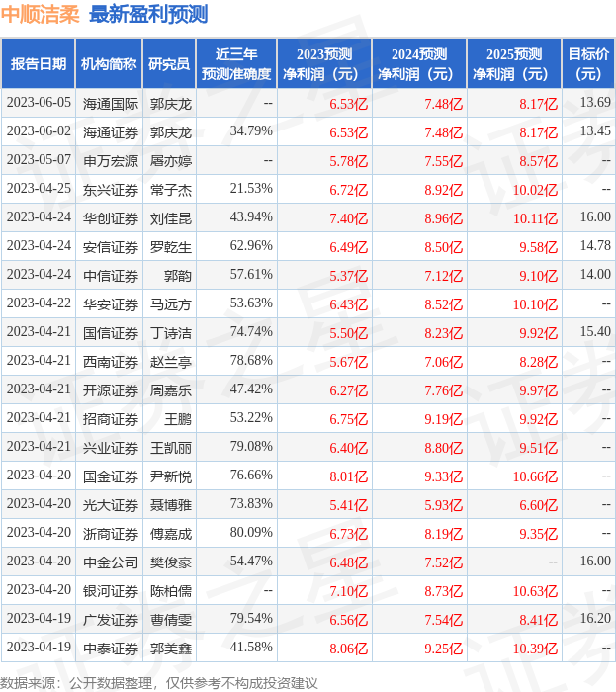Click the 数据来源 footnote text
Image resolution: width=616 pixels, height=692 pixels.
pos(159,683)
